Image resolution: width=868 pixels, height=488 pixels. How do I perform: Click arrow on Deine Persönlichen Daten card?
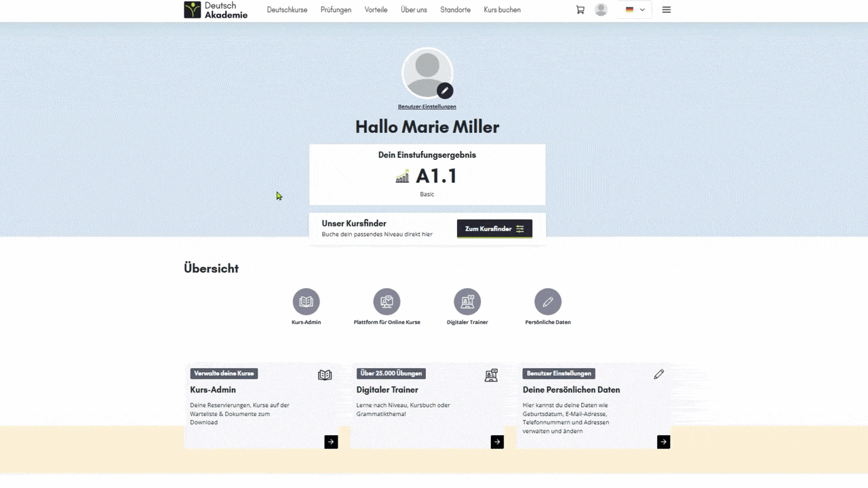663,442
